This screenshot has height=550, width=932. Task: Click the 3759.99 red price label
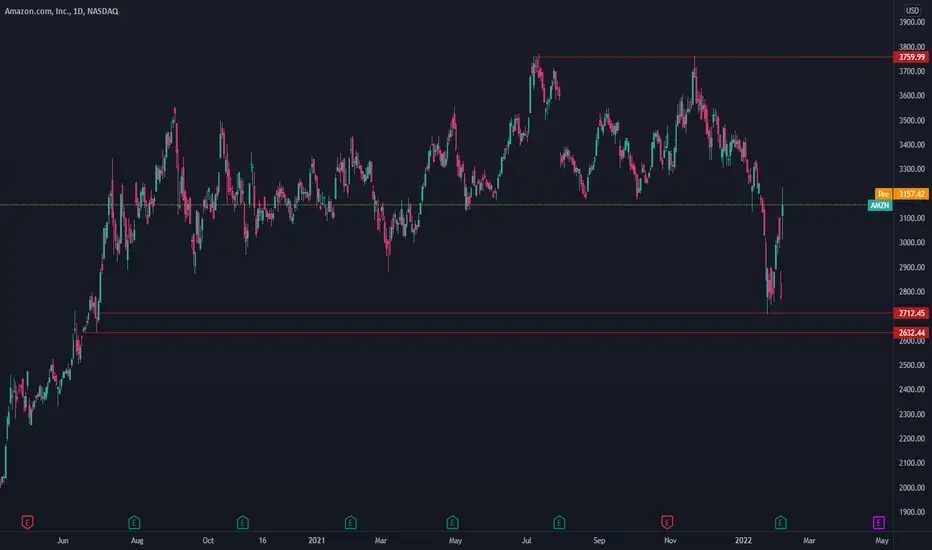(911, 57)
